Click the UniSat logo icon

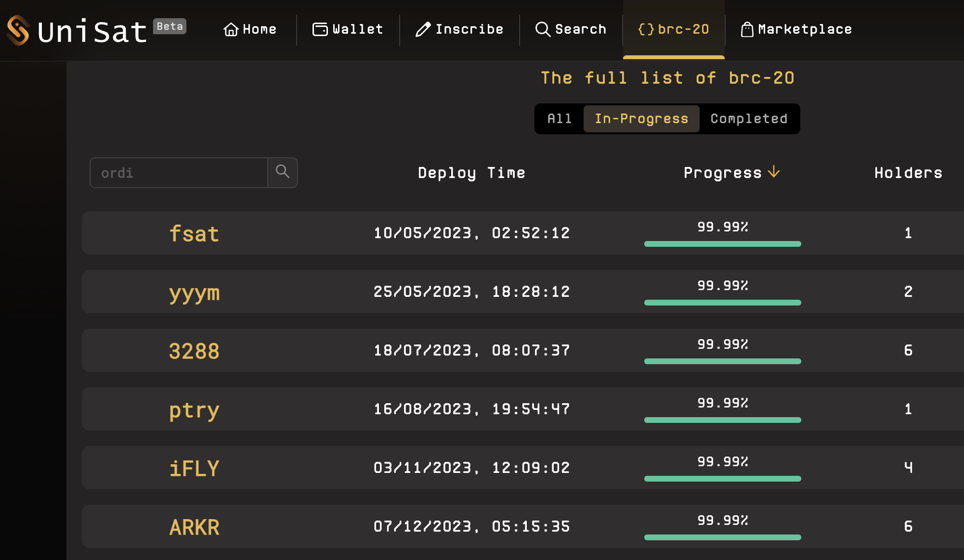coord(18,30)
